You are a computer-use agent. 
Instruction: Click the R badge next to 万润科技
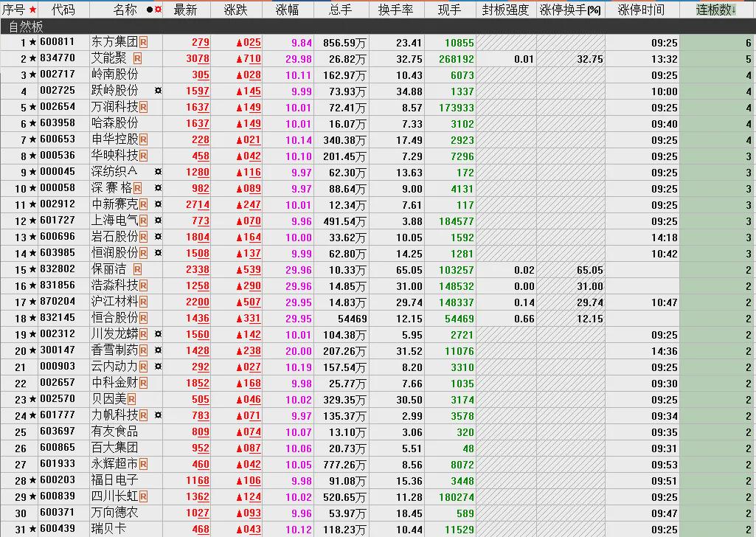pos(143,108)
